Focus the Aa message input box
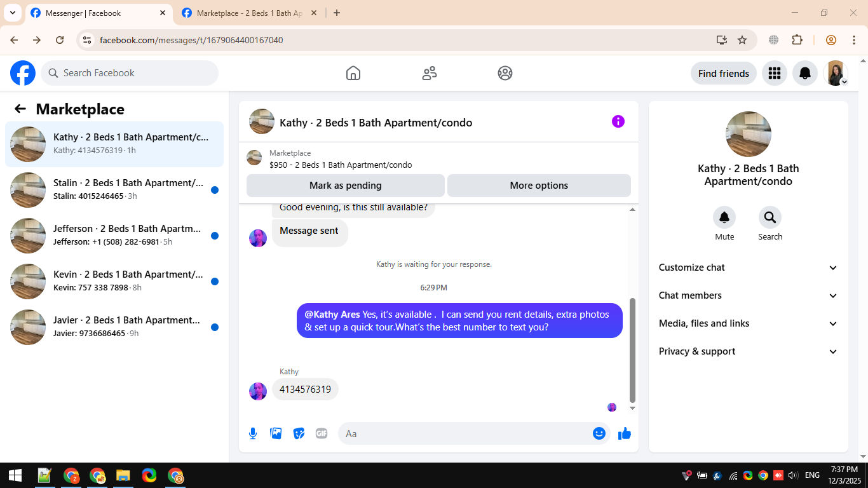 (x=466, y=433)
